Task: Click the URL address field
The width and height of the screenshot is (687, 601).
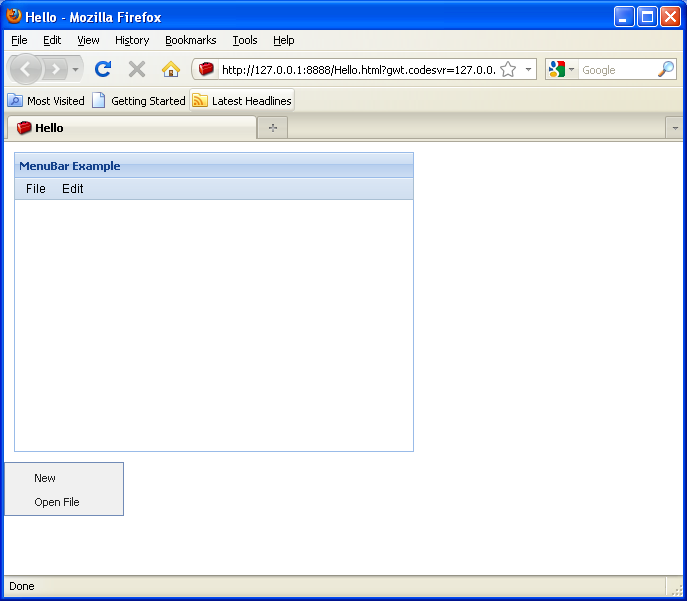Action: [x=358, y=70]
